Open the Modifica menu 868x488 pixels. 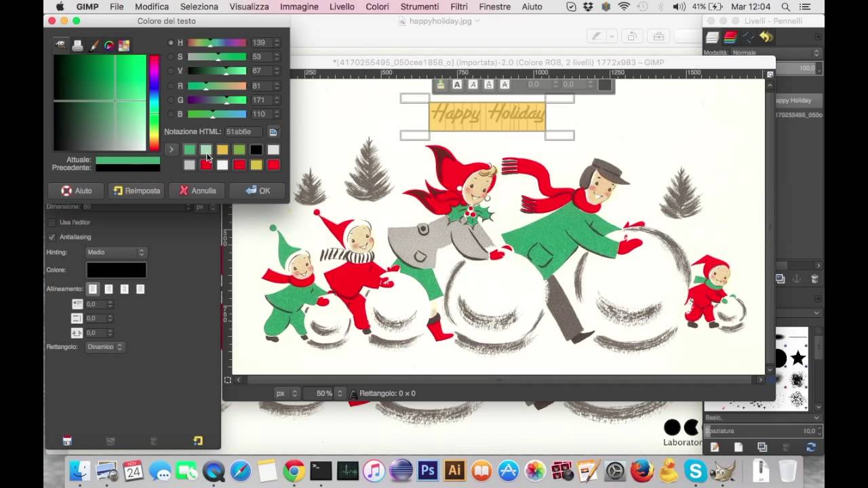[152, 7]
